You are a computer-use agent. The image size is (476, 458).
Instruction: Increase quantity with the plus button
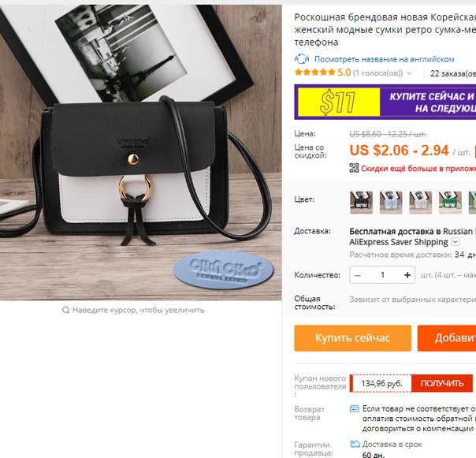[407, 275]
